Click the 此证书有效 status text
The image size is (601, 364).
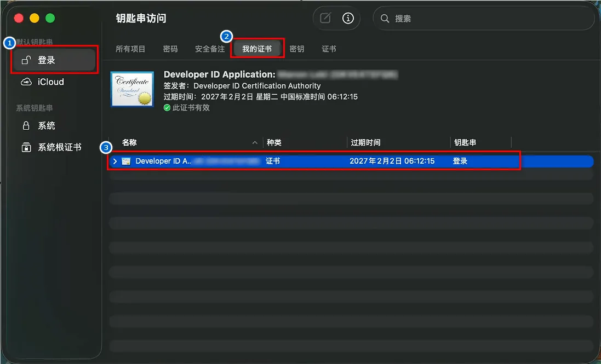(191, 107)
